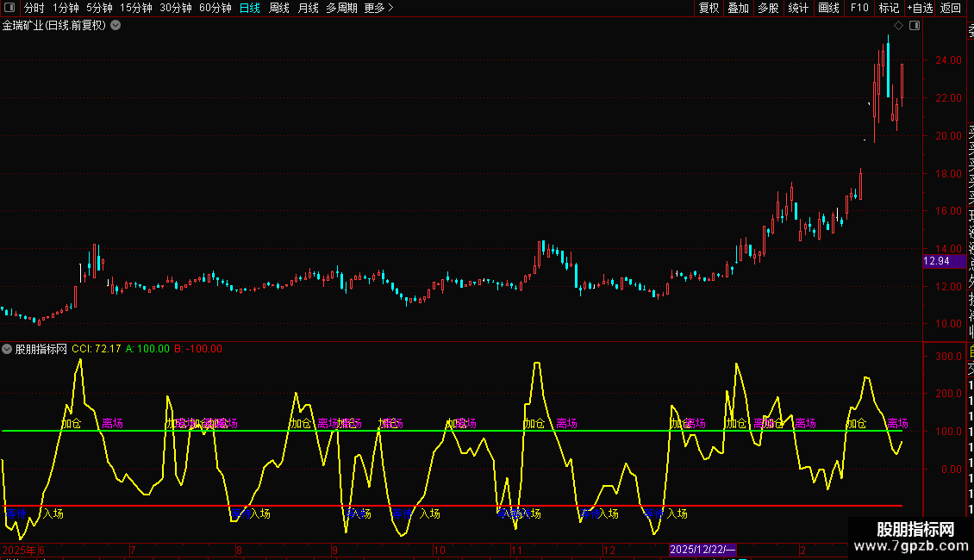The height and width of the screenshot is (560, 974).
Task: Open the 画线 drawing tool
Action: 828,8
